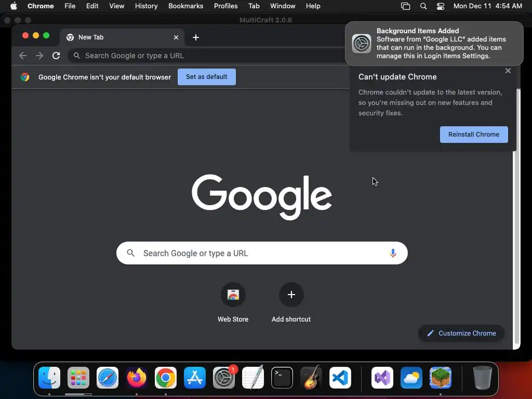The image size is (532, 399).
Task: Click the forward navigation arrow in Chrome
Action: [39, 56]
